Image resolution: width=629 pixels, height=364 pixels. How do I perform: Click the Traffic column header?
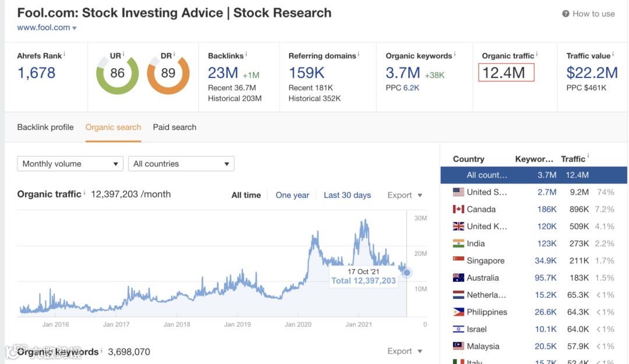coord(573,159)
